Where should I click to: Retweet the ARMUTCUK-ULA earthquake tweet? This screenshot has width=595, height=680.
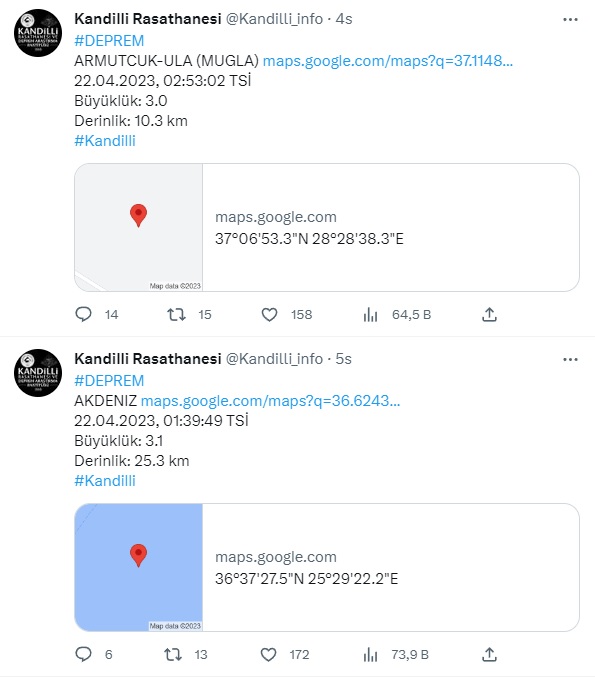pos(177,314)
